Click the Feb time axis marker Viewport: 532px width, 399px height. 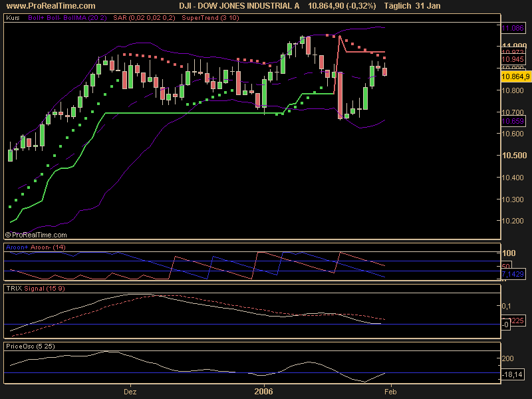(390, 392)
